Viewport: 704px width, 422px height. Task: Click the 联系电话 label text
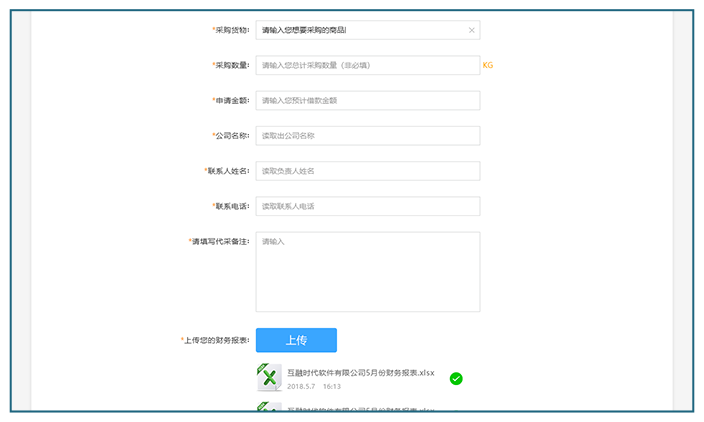(x=231, y=206)
